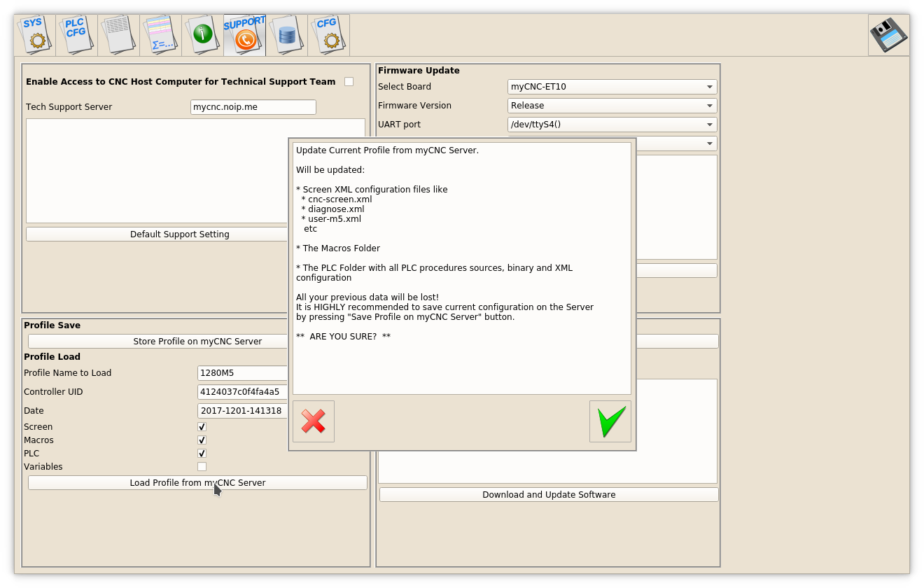Click the '* cnc-screen.xml' line in dialog
Image resolution: width=924 pixels, height=588 pixels.
(x=337, y=199)
